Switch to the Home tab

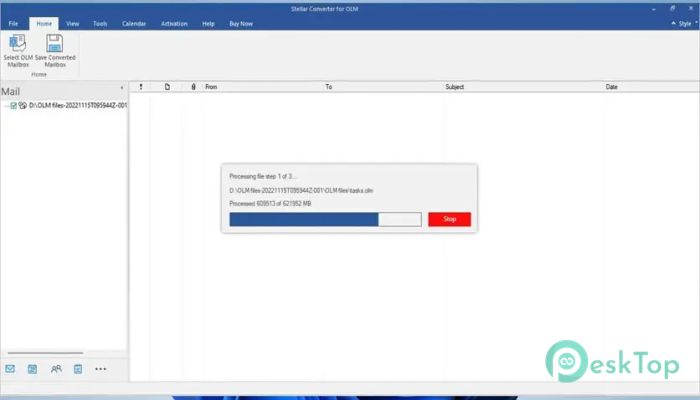pos(44,24)
